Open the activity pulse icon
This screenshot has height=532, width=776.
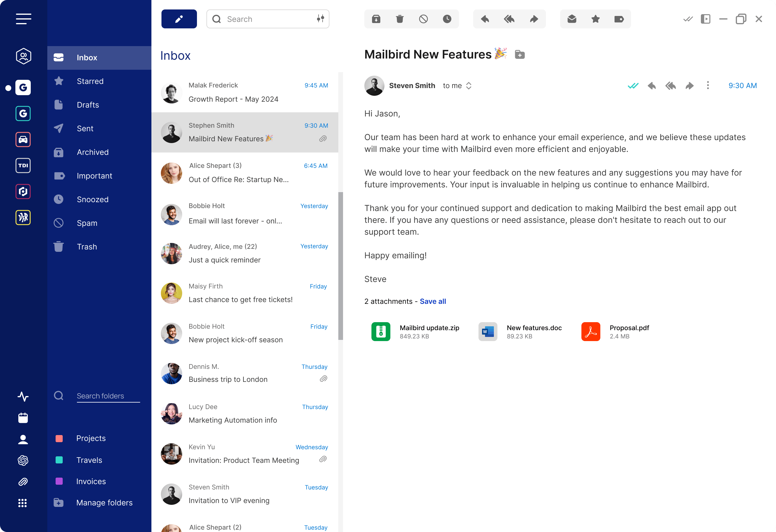click(23, 397)
